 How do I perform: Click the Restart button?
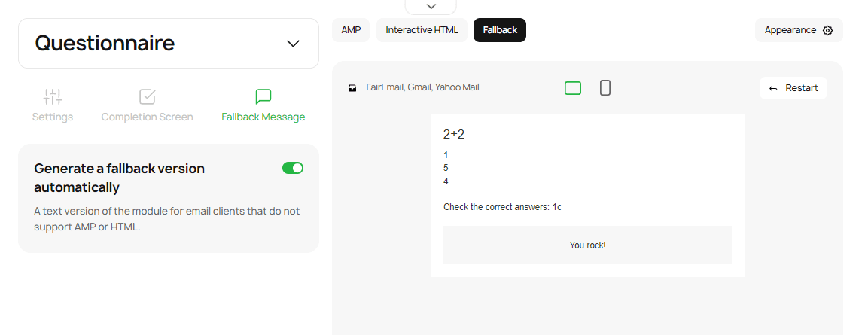coord(793,88)
